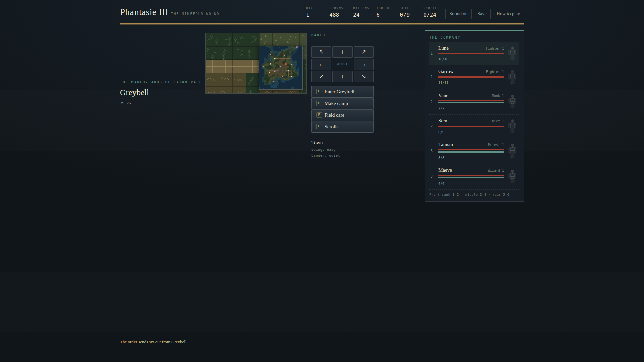The height and width of the screenshot is (362, 644).
Task: Click Lune's body figure icon
Action: [x=512, y=53]
